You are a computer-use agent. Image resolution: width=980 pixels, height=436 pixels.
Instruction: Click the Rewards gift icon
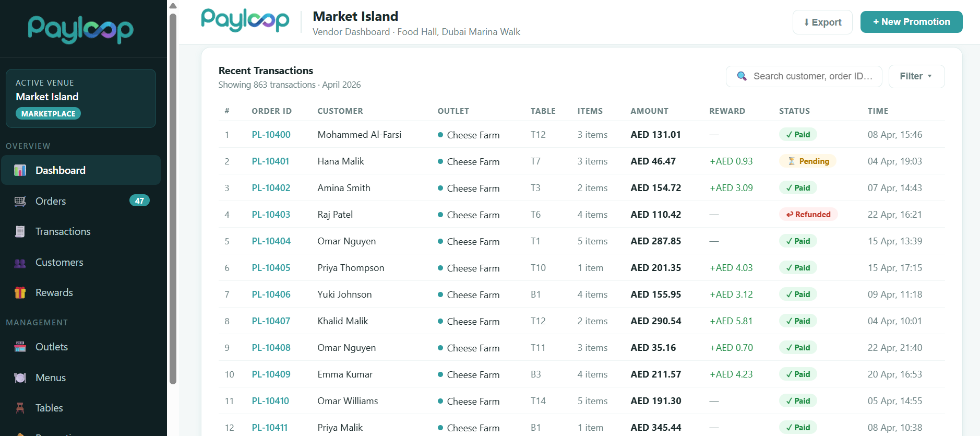(x=20, y=292)
